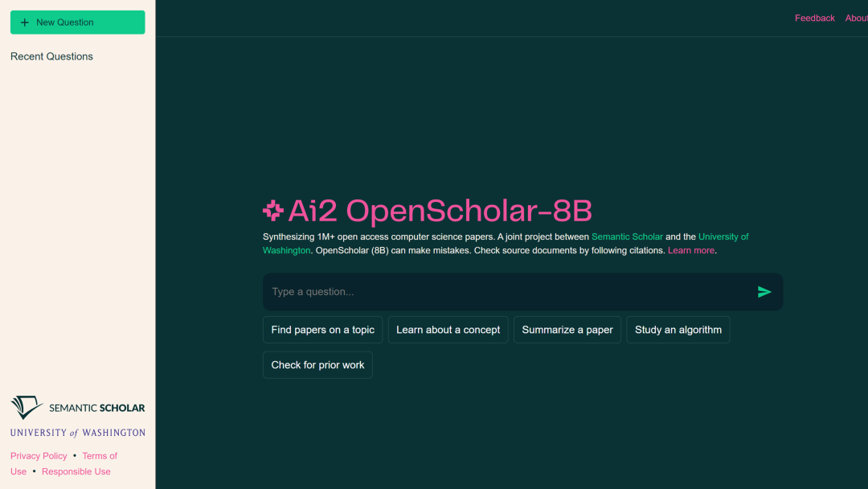Open the About link in header
This screenshot has width=868, height=489.
[857, 18]
